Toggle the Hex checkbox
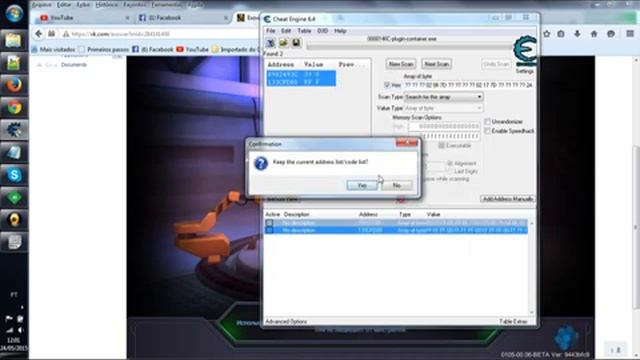This screenshot has width=640, height=360. pos(387,85)
